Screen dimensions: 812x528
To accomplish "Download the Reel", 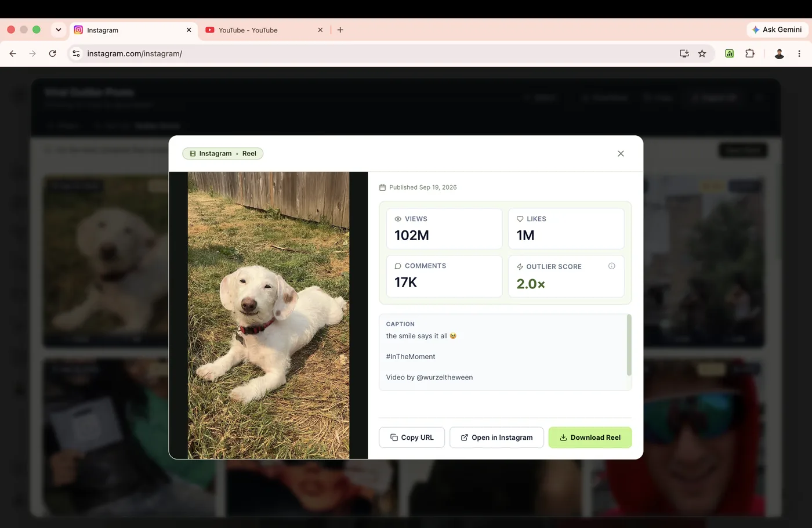I will (590, 437).
